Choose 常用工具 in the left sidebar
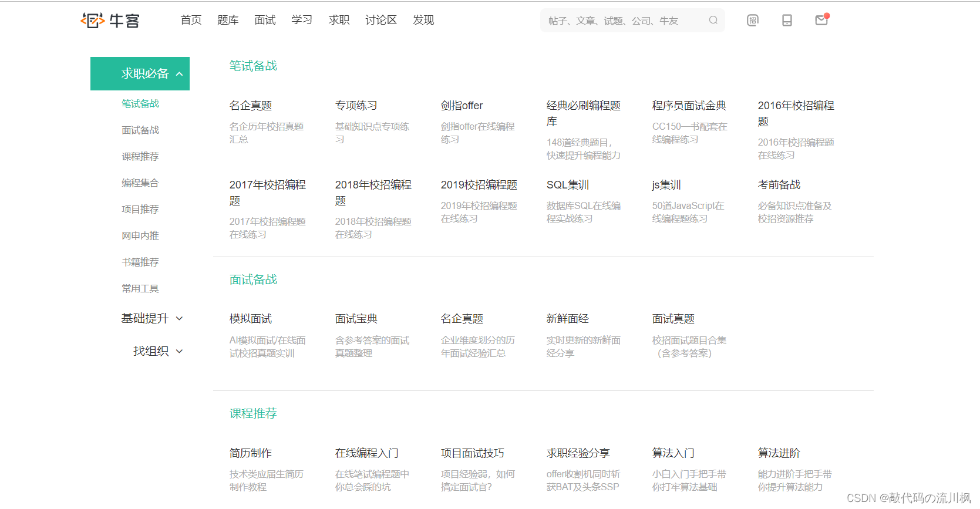Viewport: 980px width, 509px height. 140,289
